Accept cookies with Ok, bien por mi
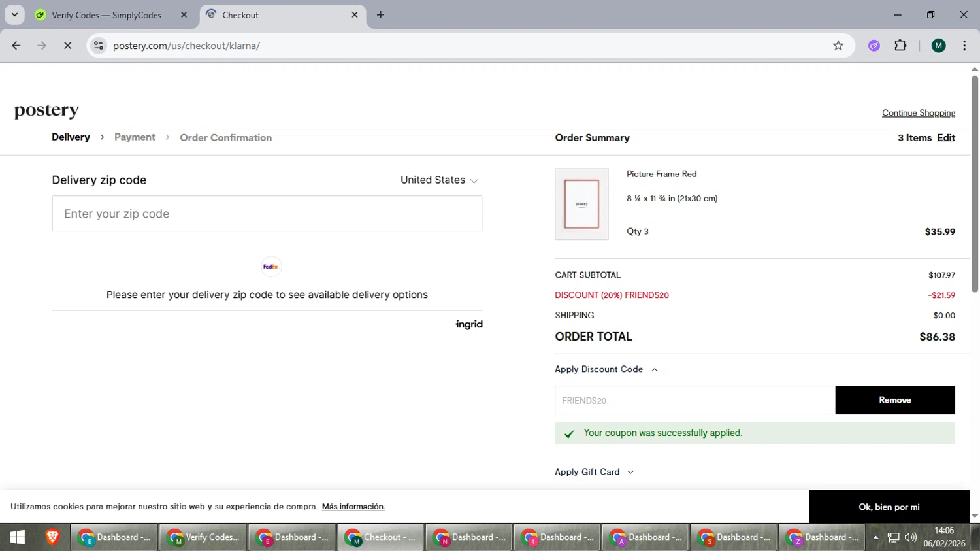This screenshot has height=551, width=980. pos(889,507)
